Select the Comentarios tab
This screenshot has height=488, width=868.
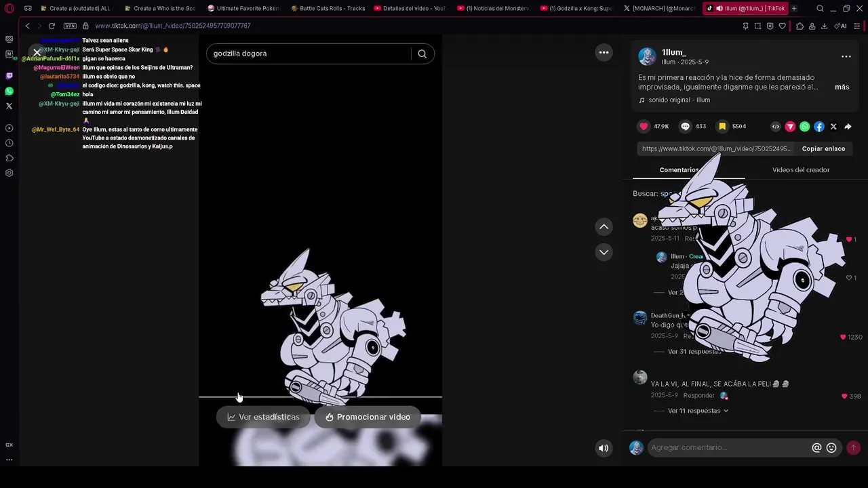pyautogui.click(x=679, y=170)
